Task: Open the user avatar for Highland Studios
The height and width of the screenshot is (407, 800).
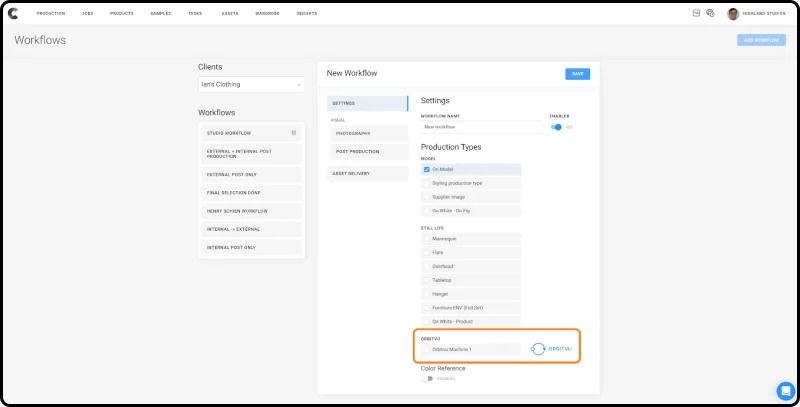Action: 733,13
